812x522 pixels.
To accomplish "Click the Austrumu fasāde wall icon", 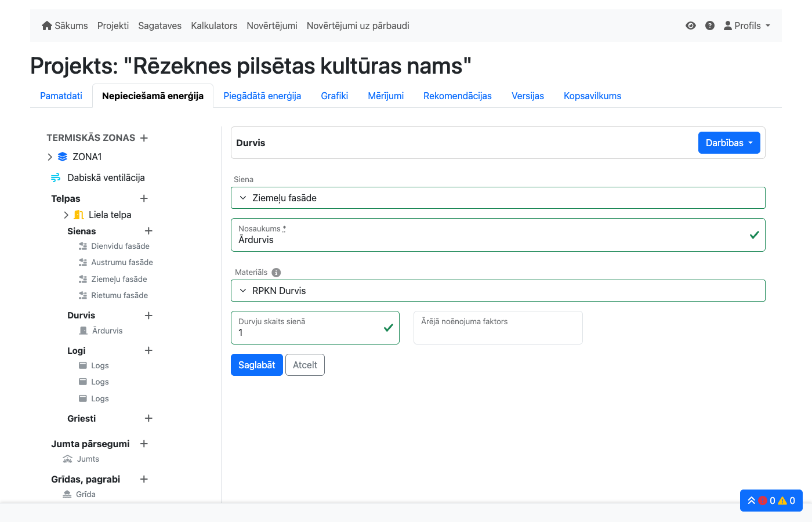I will (x=82, y=262).
